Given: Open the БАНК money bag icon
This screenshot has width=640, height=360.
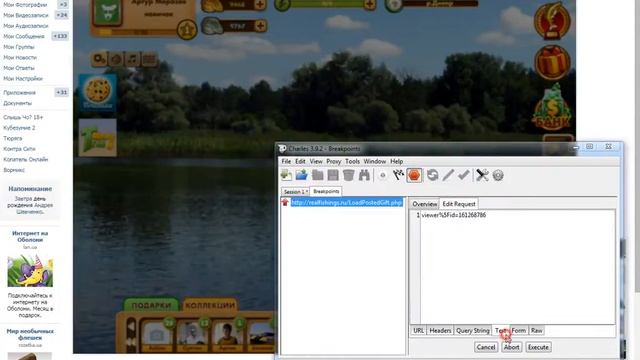Looking at the screenshot, I should pyautogui.click(x=551, y=108).
